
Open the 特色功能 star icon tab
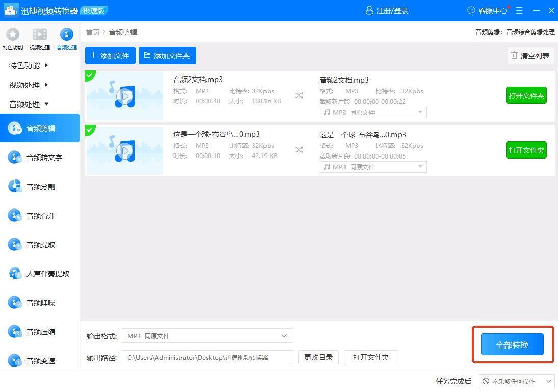13,35
